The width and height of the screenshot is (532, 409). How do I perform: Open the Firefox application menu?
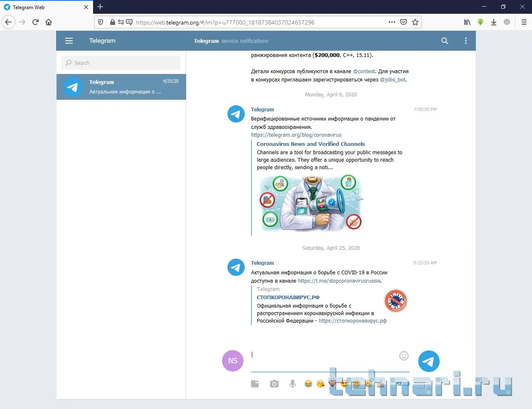point(524,22)
